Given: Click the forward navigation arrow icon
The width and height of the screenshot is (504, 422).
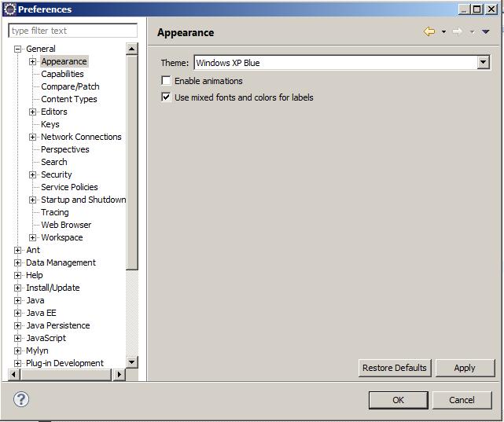Looking at the screenshot, I should 457,32.
